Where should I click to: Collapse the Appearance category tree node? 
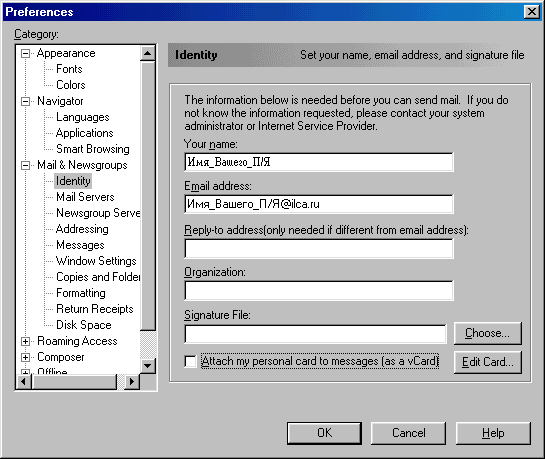[x=25, y=54]
